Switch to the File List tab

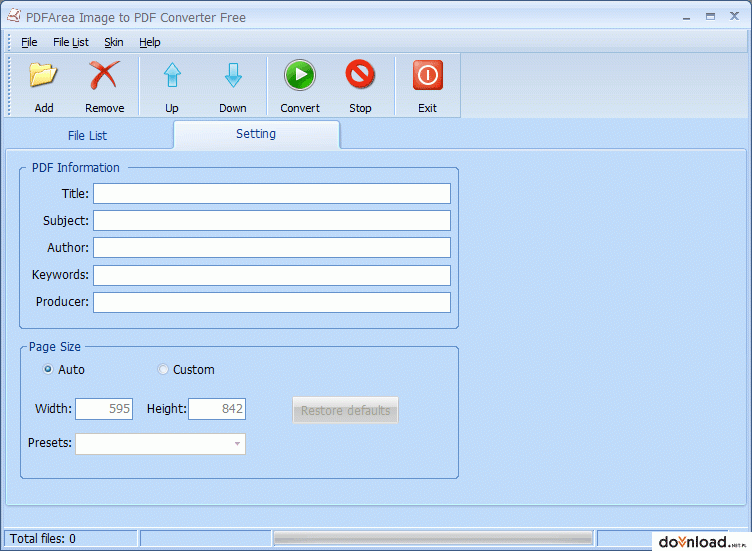pyautogui.click(x=88, y=136)
